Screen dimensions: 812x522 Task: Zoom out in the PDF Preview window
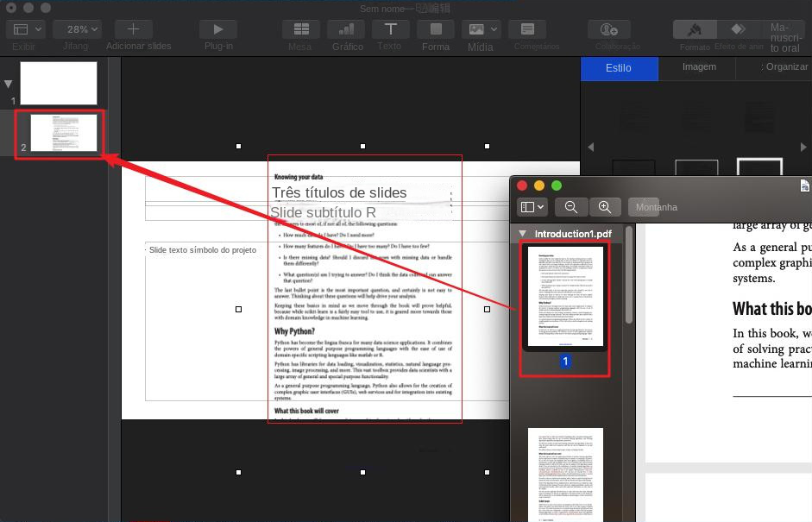pyautogui.click(x=571, y=207)
